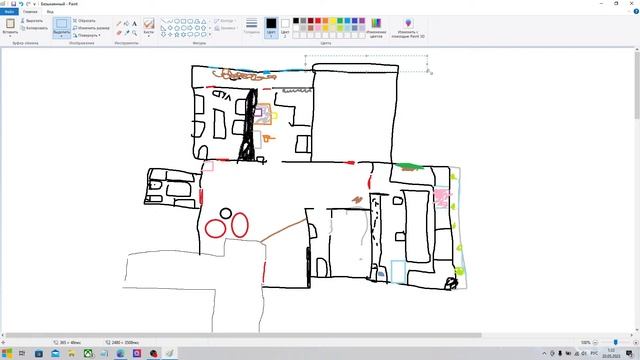Click the Save icon in title bar
The width and height of the screenshot is (640, 360).
[x=13, y=4]
